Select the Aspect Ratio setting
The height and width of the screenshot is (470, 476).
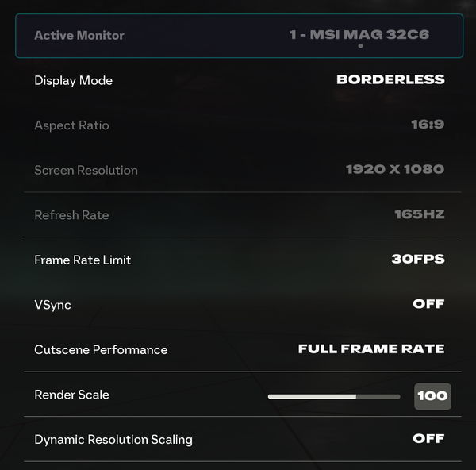click(71, 125)
